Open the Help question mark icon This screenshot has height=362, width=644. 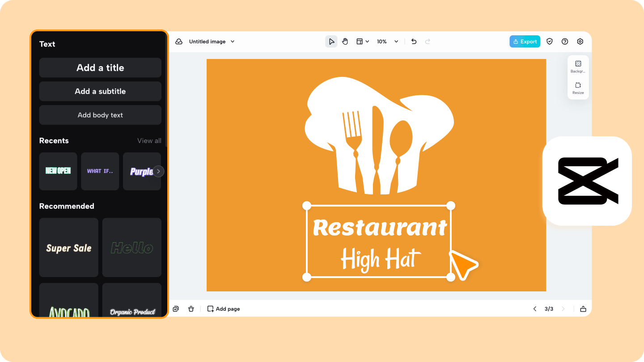pos(564,41)
